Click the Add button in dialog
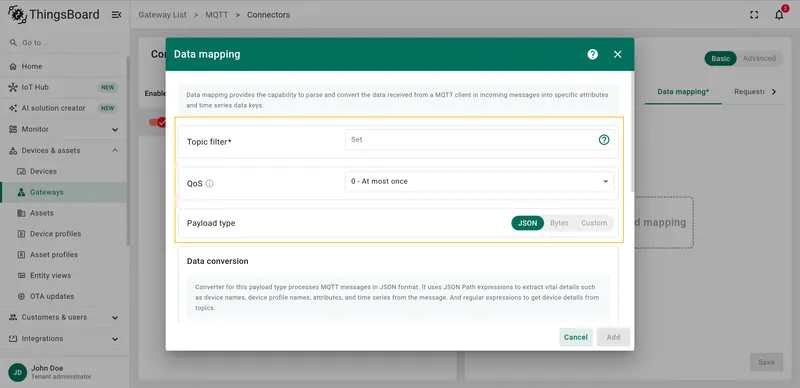This screenshot has height=388, width=800. tap(613, 337)
